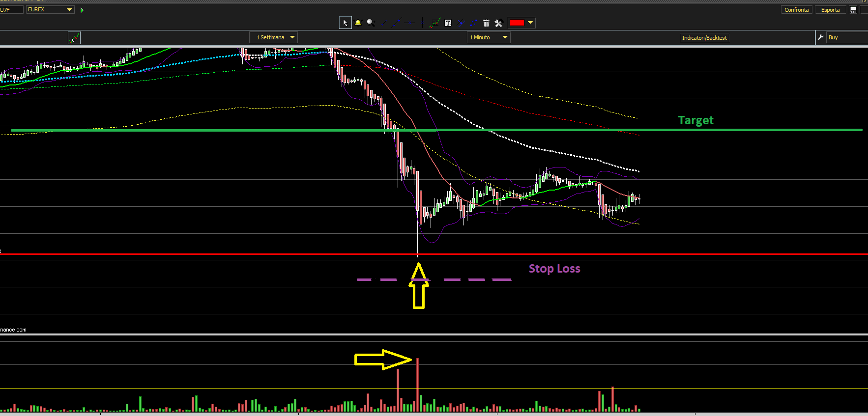
Task: Click the red color swatch
Action: (517, 23)
